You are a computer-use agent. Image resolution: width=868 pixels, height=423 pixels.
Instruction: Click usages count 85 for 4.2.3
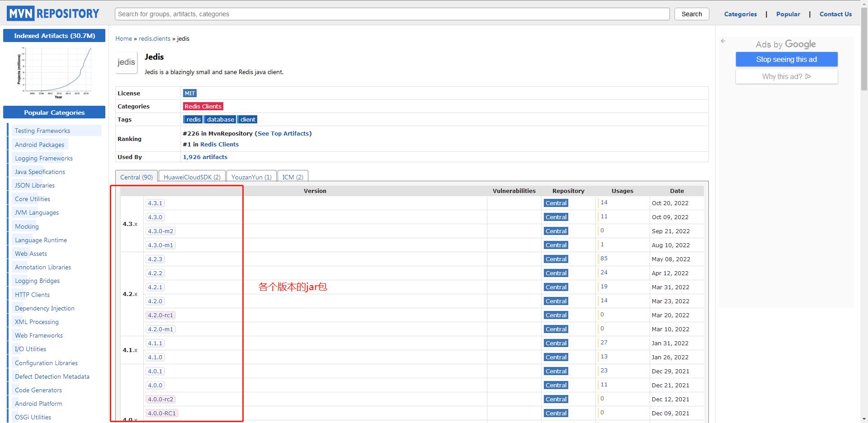pos(604,258)
